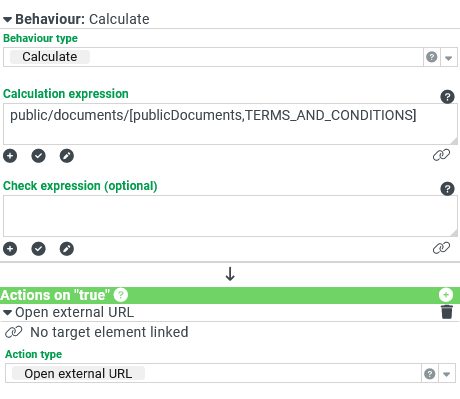This screenshot has height=399, width=460.
Task: Delete the Open external URL action
Action: [447, 312]
